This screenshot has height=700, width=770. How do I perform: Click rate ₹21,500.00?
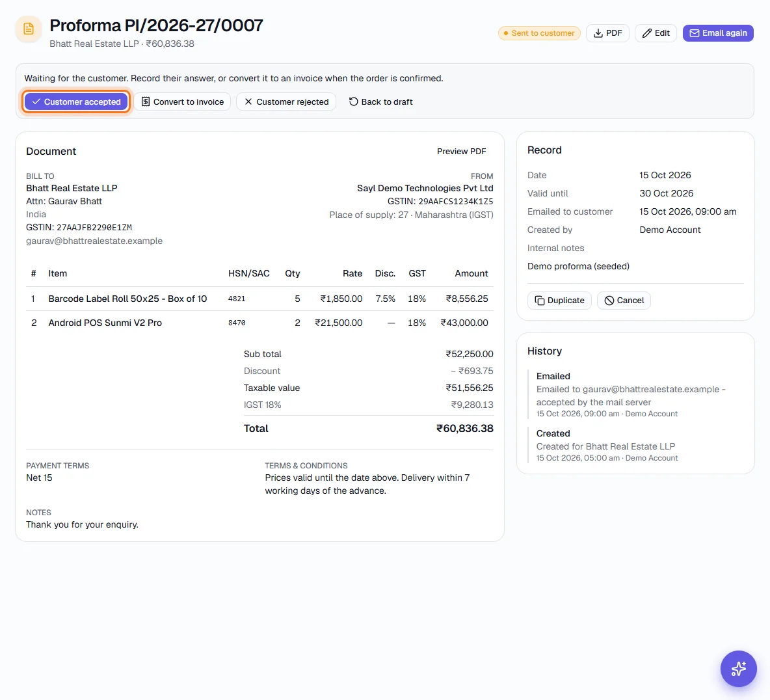click(338, 323)
